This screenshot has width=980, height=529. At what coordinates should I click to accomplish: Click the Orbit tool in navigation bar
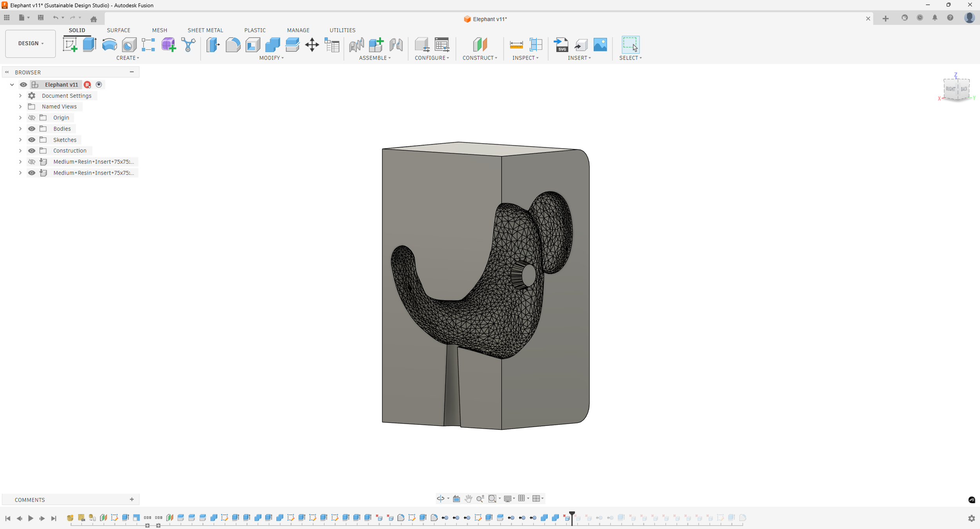click(441, 498)
